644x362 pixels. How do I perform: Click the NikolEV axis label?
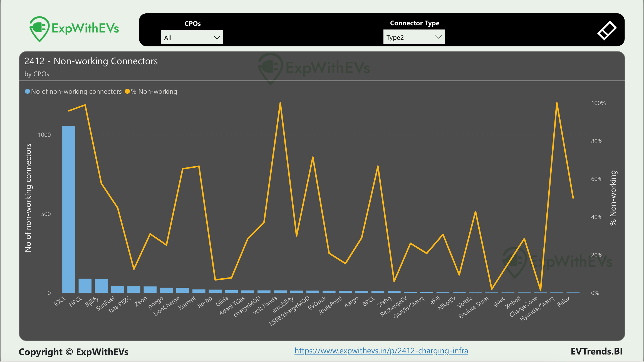tap(447, 303)
